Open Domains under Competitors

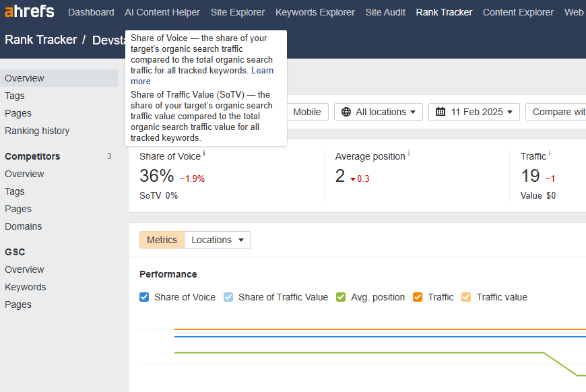pyautogui.click(x=23, y=226)
